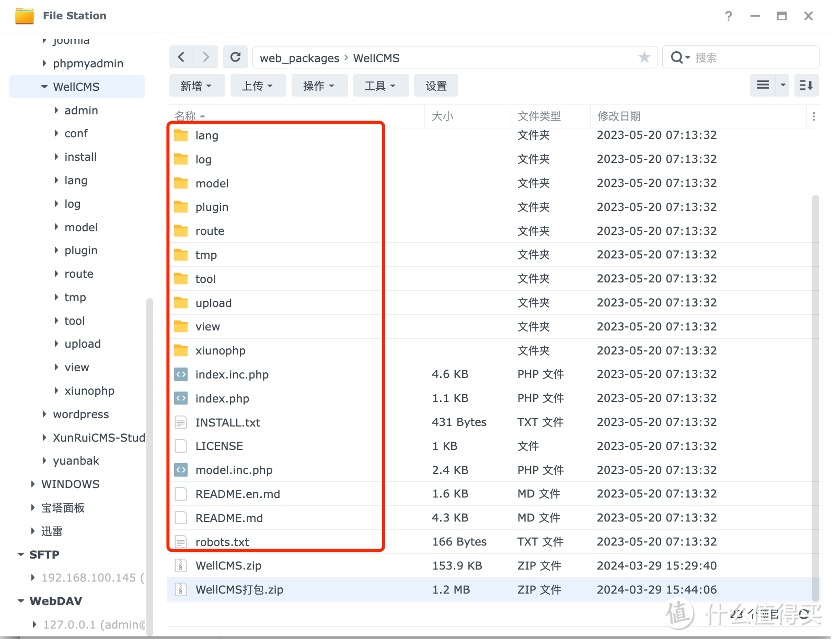Open the view mode dropdown arrow
This screenshot has height=640, width=832.
point(783,85)
